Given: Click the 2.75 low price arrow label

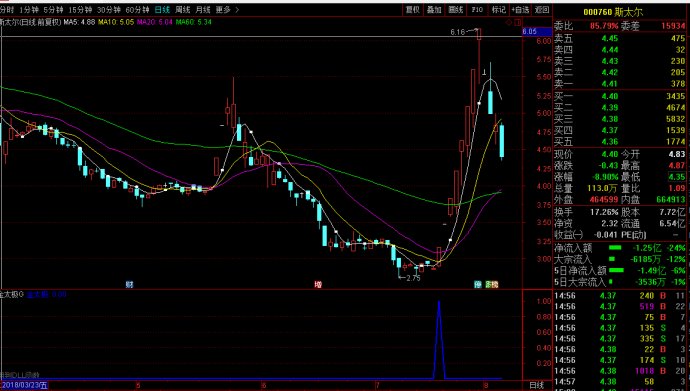Looking at the screenshot, I should pos(409,278).
